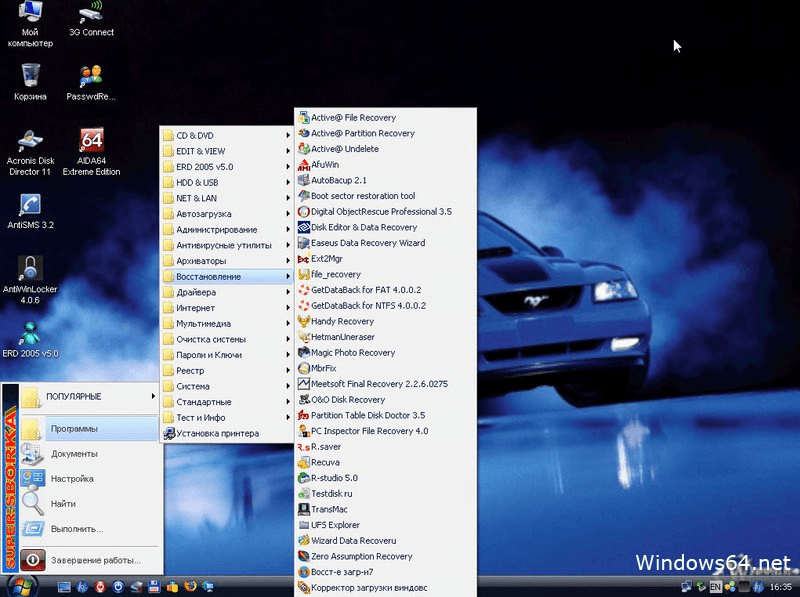Viewport: 800px width, 597px height.
Task: Expand the CD & DVD submenu
Action: point(227,136)
